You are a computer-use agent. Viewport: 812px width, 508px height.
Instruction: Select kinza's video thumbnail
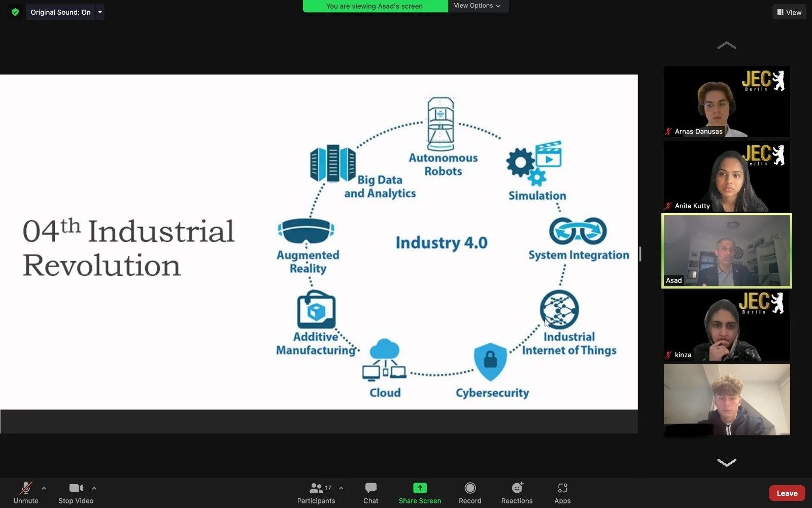[727, 326]
